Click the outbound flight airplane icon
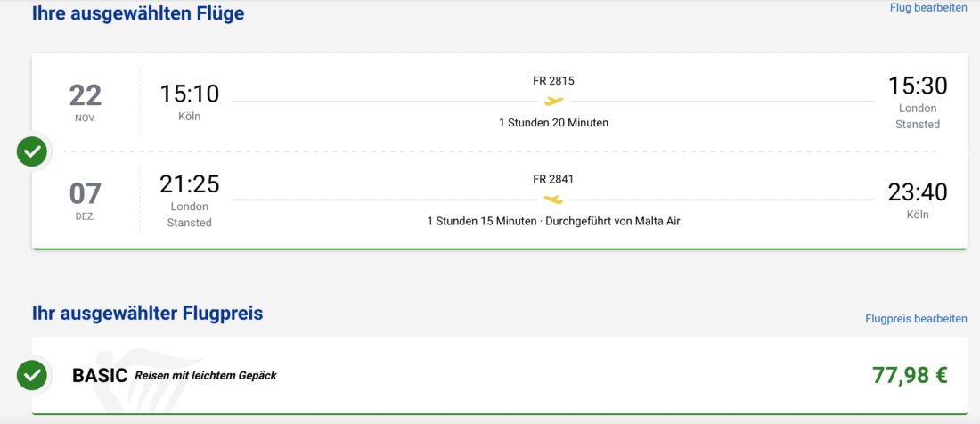 click(x=554, y=101)
